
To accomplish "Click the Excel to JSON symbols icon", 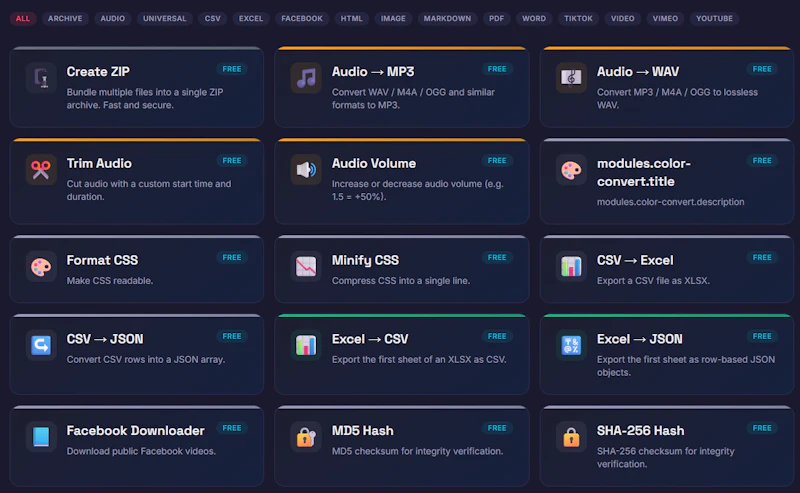I will [571, 346].
